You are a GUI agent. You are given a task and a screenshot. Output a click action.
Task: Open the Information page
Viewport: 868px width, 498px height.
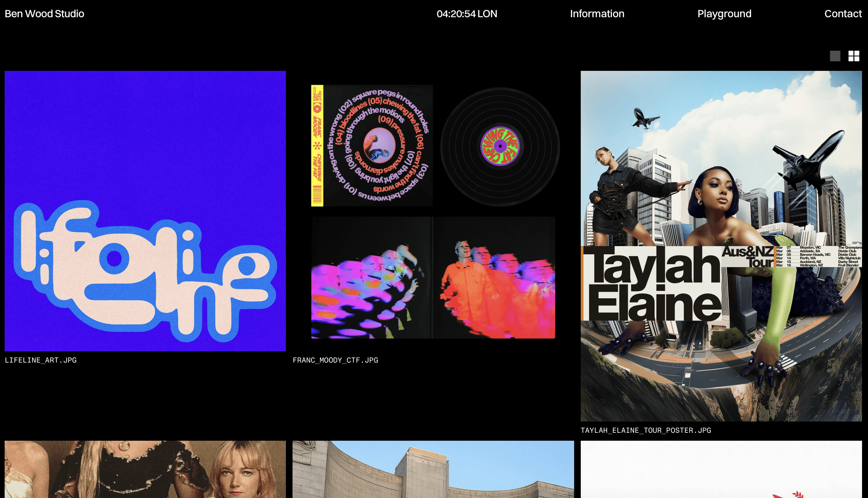597,14
